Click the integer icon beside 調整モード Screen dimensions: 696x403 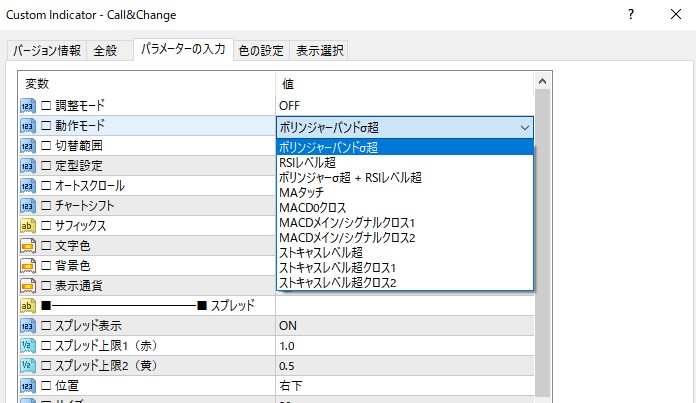click(x=28, y=105)
